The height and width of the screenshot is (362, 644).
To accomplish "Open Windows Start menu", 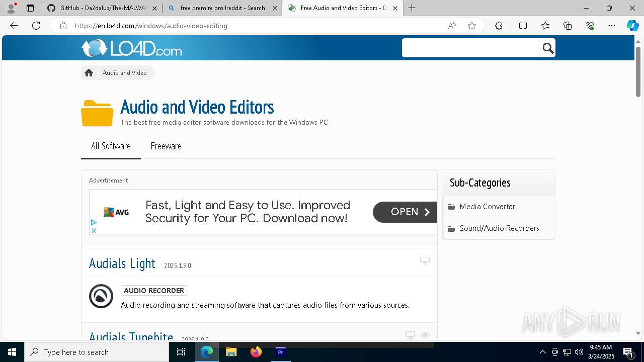I will coord(12,352).
